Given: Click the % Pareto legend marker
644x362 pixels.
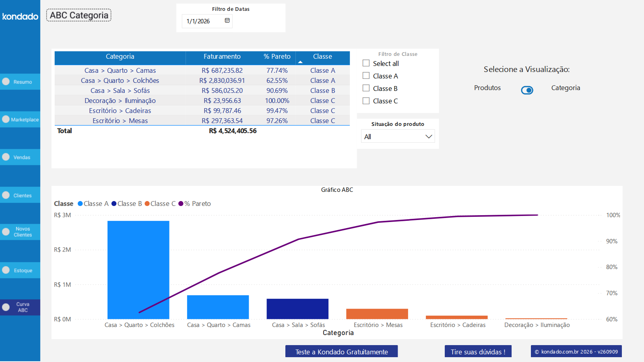Looking at the screenshot, I should click(181, 204).
